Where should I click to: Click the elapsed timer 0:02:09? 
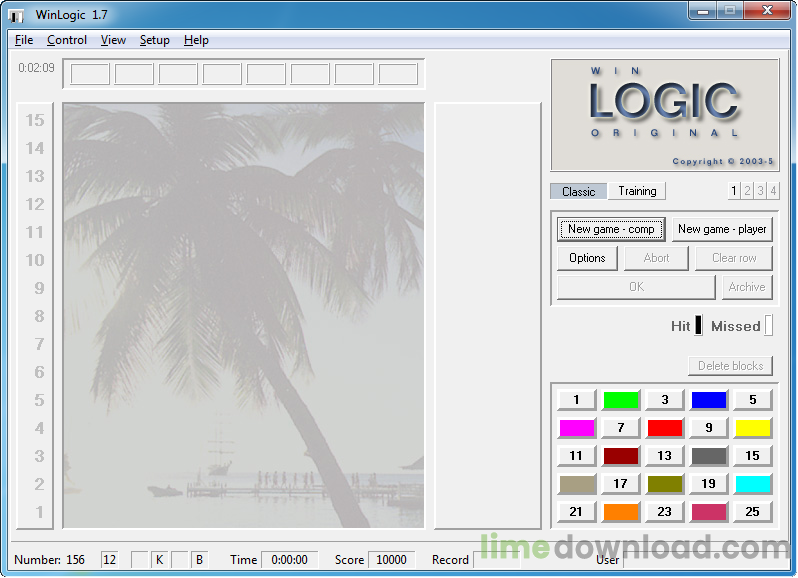(x=36, y=68)
